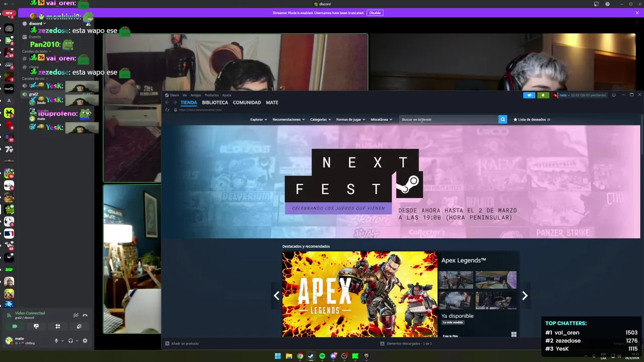Click Apex Legends title text
This screenshot has width=644, height=362.
tap(463, 260)
